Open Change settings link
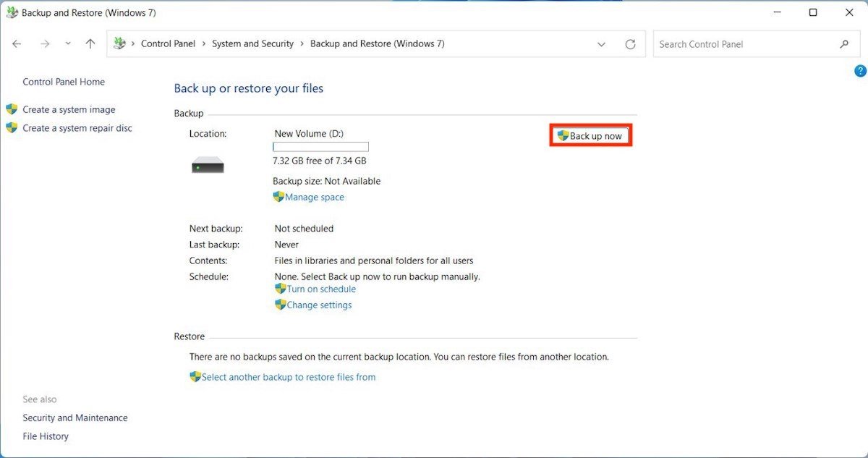 [x=319, y=305]
